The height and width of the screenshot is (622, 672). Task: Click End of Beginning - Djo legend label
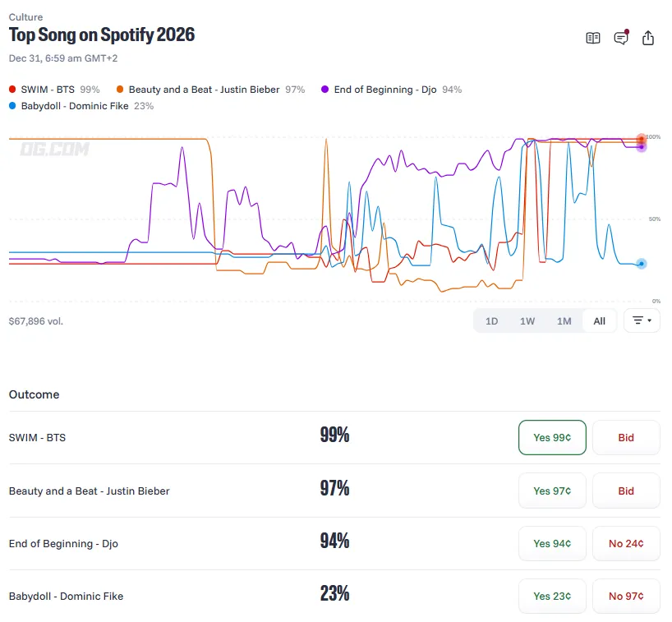click(385, 90)
